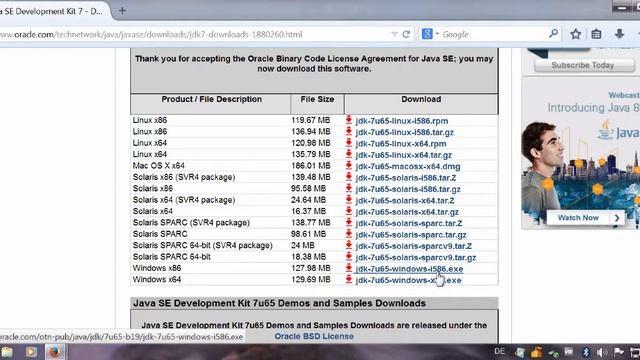Select the 'Windows x86' description cell
Image resolution: width=640 pixels, height=360 pixels.
pos(157,268)
